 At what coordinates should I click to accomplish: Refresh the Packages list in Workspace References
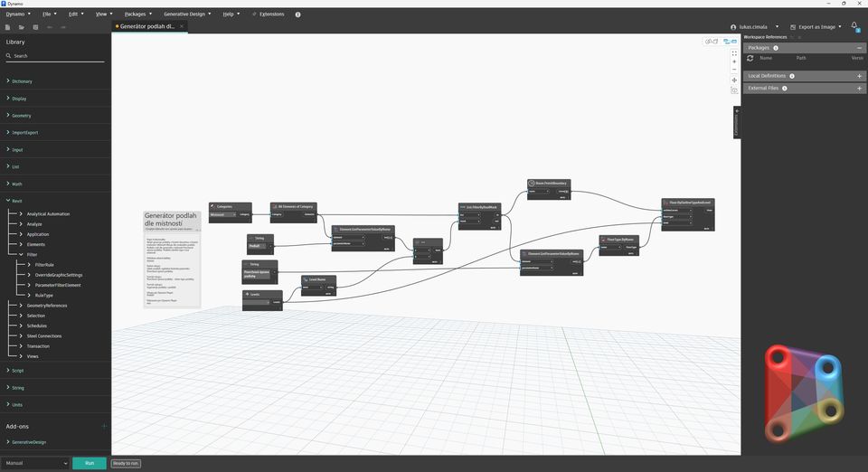tap(750, 58)
